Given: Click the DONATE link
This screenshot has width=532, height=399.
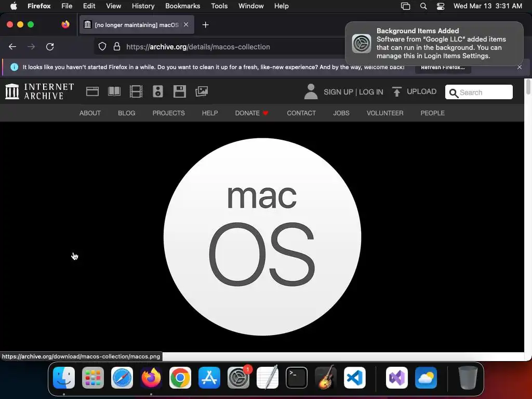Looking at the screenshot, I should pos(251,113).
